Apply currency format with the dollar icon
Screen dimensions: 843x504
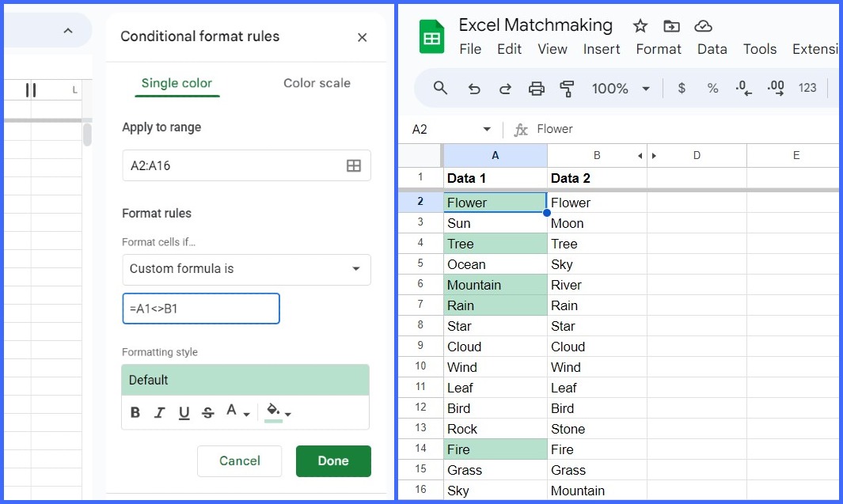(x=682, y=88)
